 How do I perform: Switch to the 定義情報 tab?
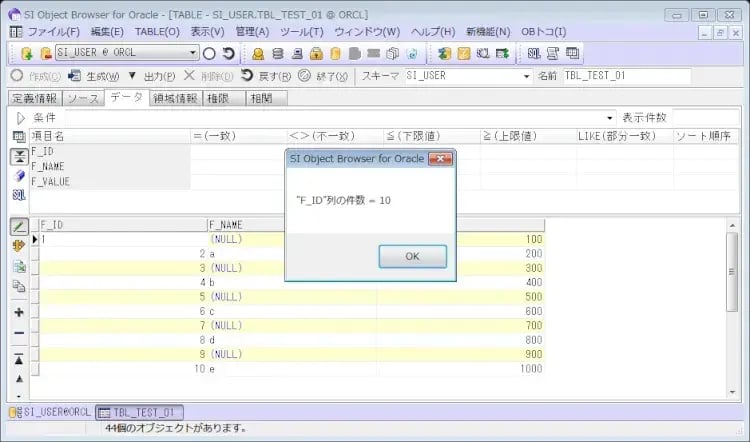click(x=34, y=98)
